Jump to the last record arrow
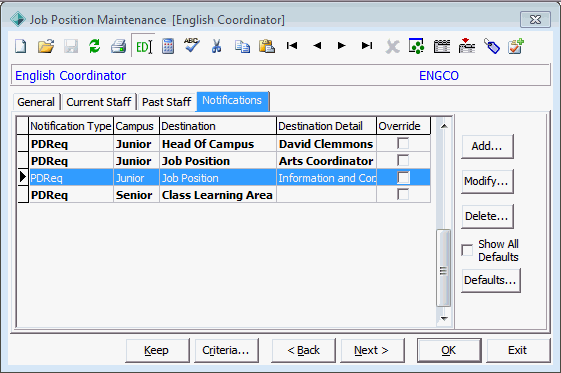The width and height of the screenshot is (561, 373). pos(367,45)
